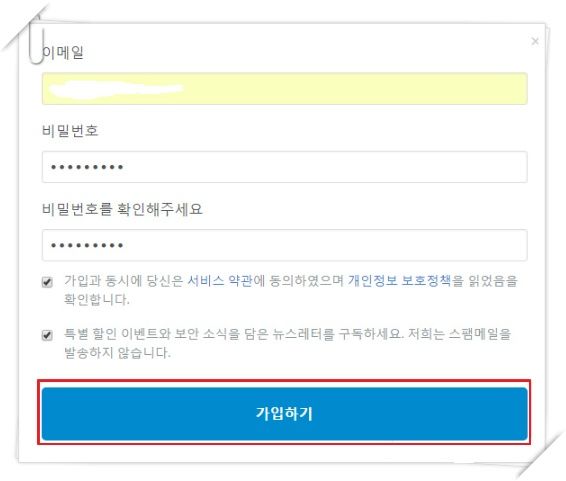566x481 pixels.
Task: Toggle the 서비스 약관 agreement checkbox
Action: (x=47, y=282)
